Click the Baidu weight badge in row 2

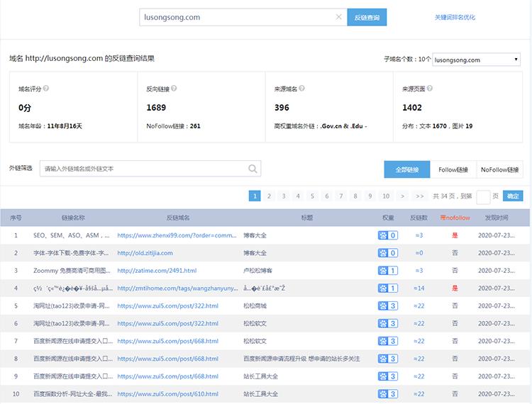(388, 253)
